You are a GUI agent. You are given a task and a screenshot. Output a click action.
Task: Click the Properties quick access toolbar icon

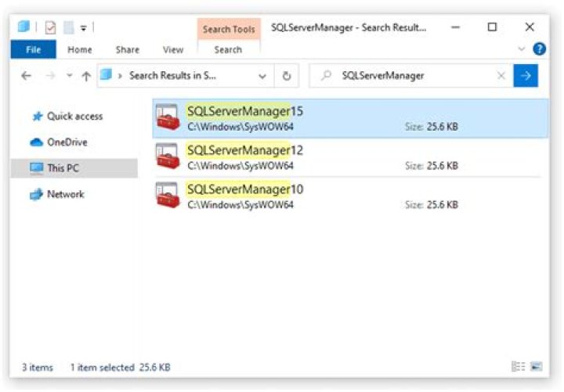click(x=50, y=27)
